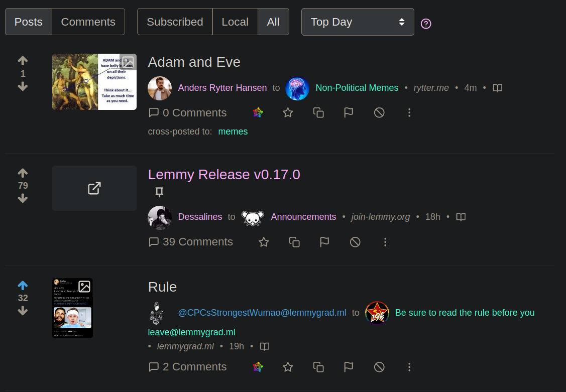Open the three-dot menu on Adam and Eve post

[409, 112]
